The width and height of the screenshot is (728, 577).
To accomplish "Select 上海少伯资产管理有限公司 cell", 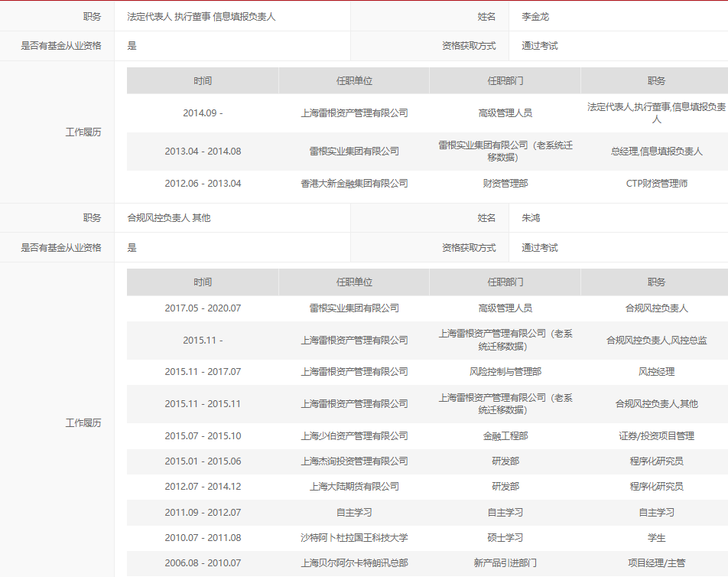I will pos(354,435).
